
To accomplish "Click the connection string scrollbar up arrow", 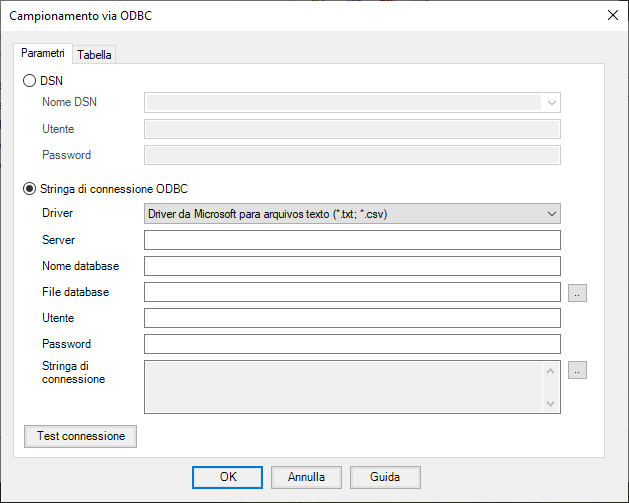I will pyautogui.click(x=550, y=371).
